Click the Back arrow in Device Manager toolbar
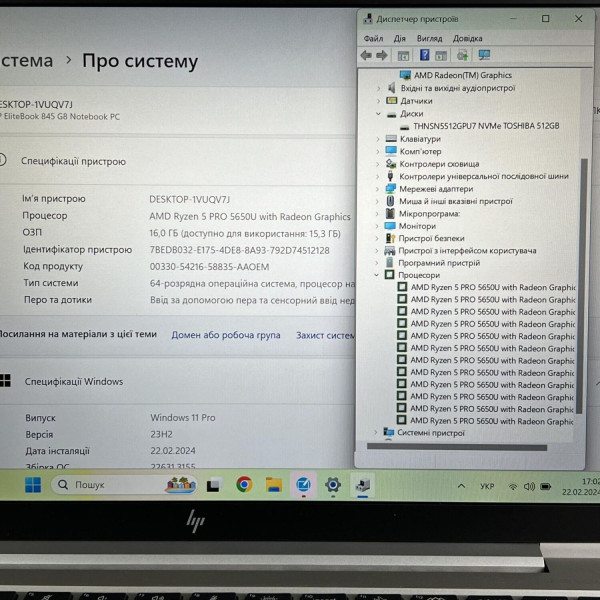Screen dimensions: 600x600 tap(366, 55)
